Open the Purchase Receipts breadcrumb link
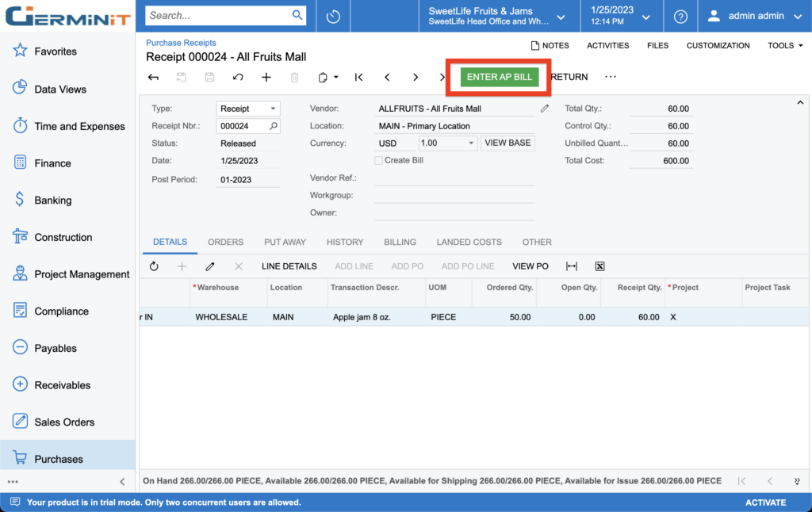812x512 pixels. pos(181,43)
